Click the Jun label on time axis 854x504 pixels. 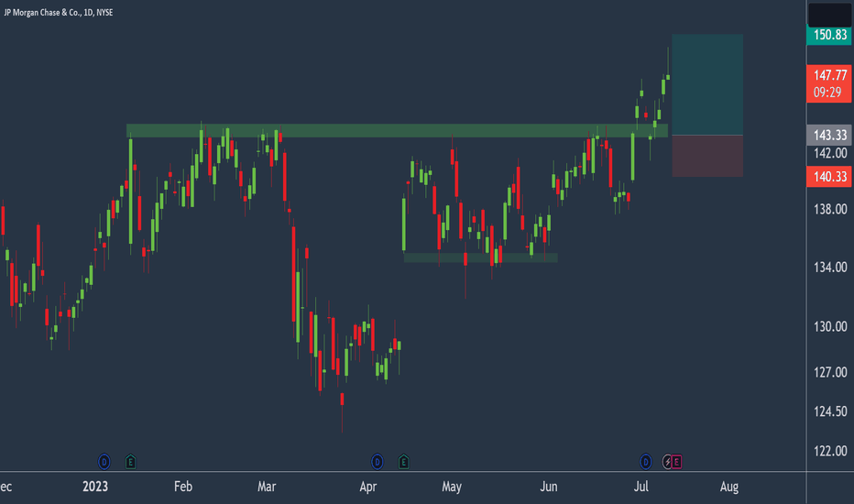[x=549, y=487]
